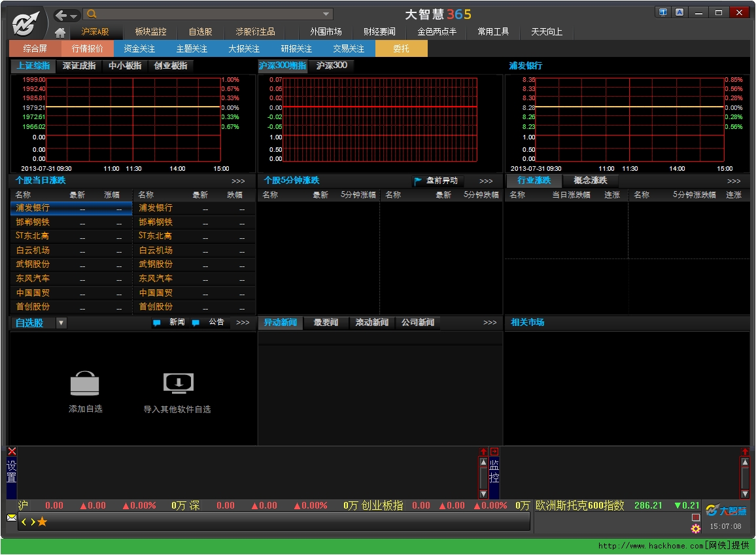This screenshot has width=756, height=555.
Task: Expand the 自选股 panel via >>> arrow
Action: 243,323
